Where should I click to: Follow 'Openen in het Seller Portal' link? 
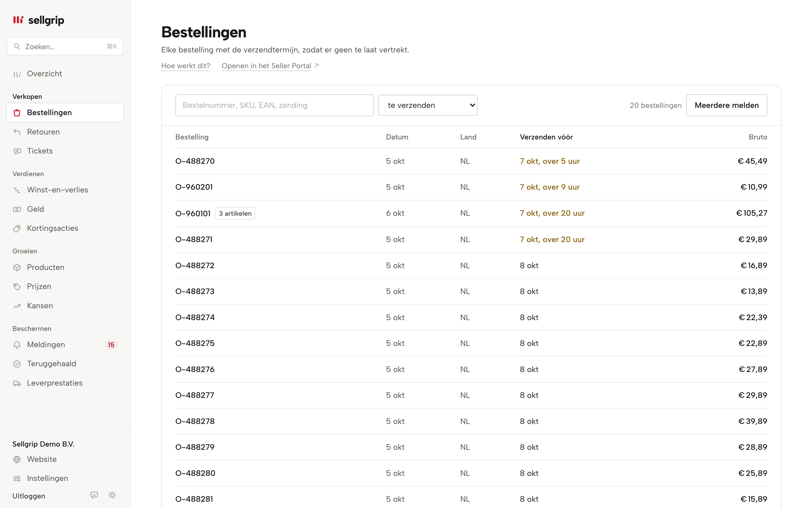pos(266,66)
